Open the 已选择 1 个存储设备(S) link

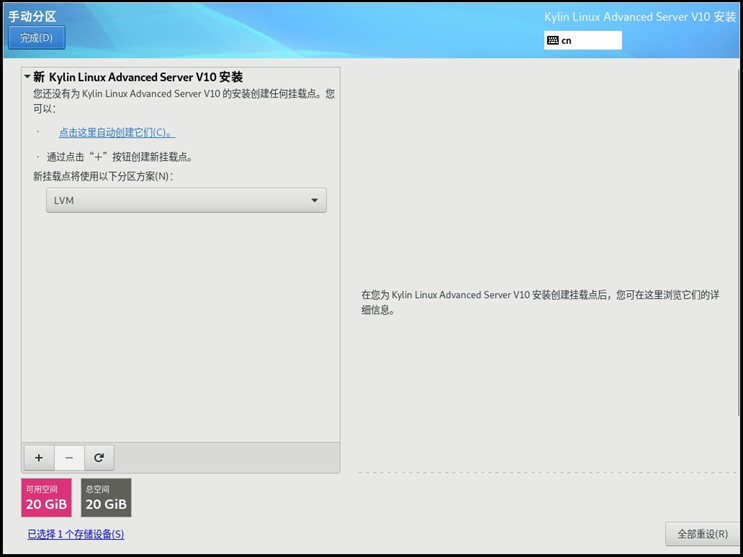76,534
